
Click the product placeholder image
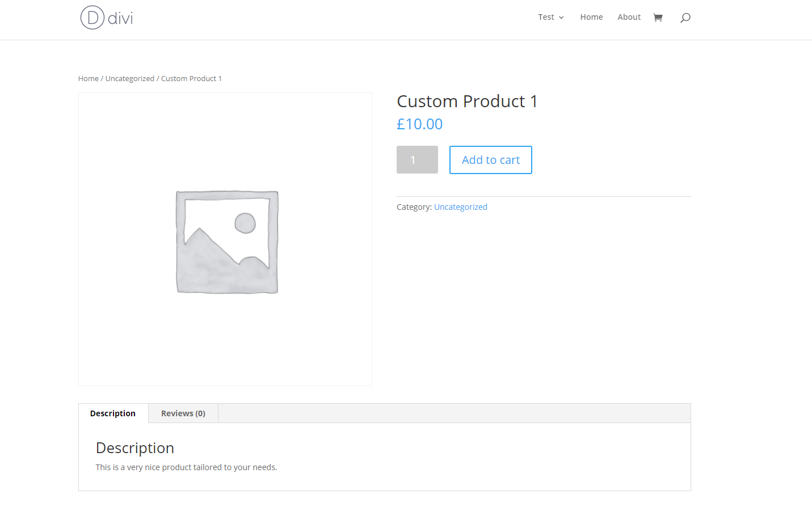pos(225,239)
